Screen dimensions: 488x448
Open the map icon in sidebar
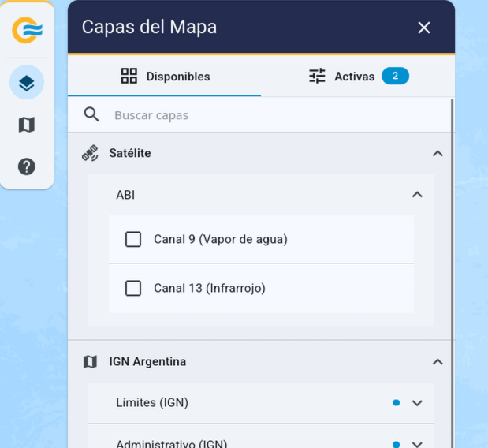(x=27, y=125)
